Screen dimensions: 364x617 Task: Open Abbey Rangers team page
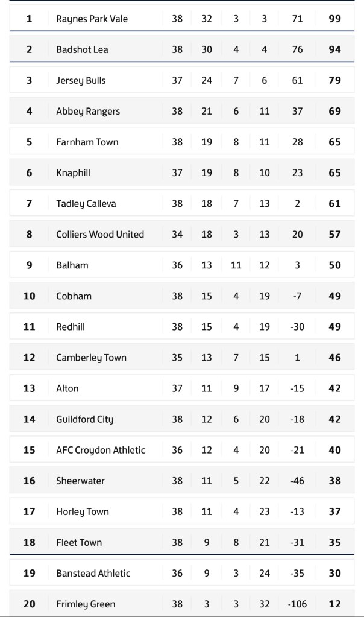click(88, 111)
